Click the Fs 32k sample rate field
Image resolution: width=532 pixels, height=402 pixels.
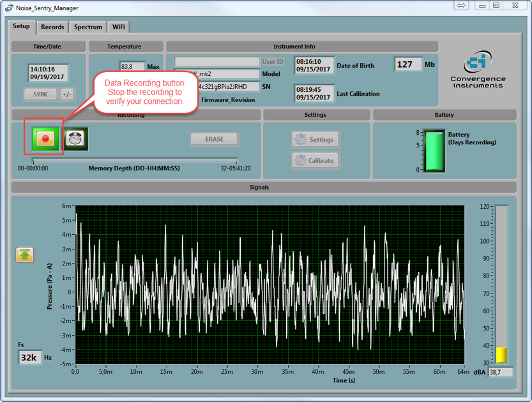(30, 357)
